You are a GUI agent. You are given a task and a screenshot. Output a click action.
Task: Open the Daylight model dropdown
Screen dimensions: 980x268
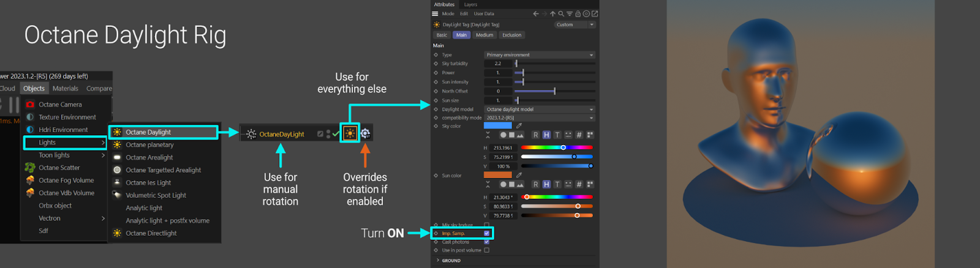(x=539, y=110)
